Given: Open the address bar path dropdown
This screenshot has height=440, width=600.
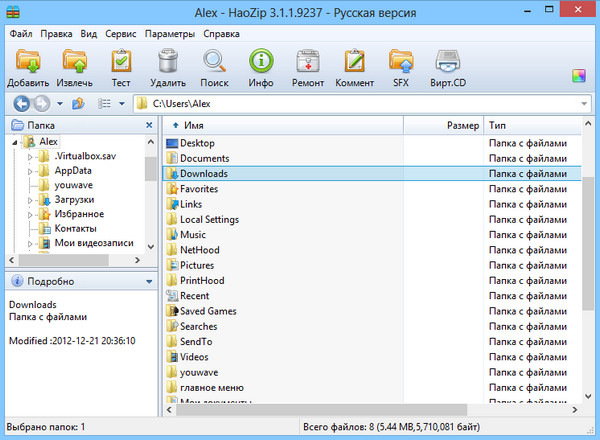Looking at the screenshot, I should 583,103.
